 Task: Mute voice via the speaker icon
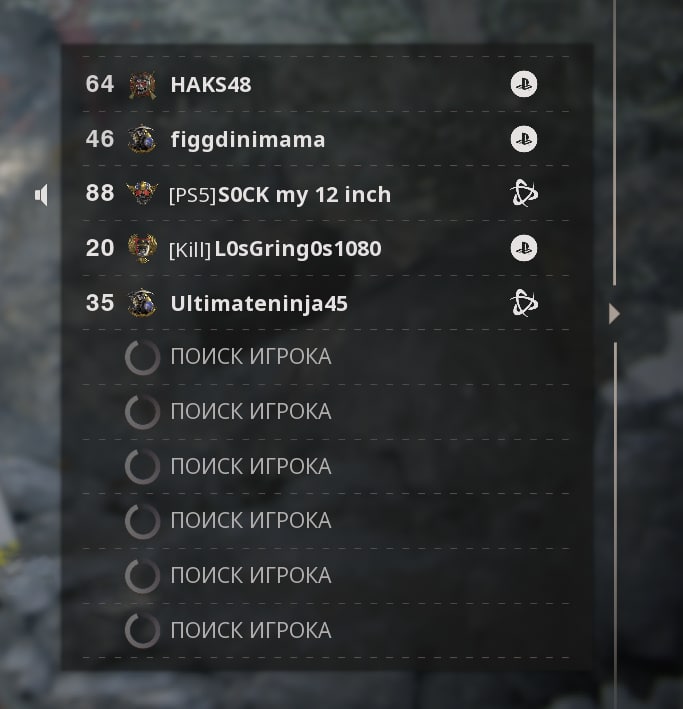coord(41,195)
